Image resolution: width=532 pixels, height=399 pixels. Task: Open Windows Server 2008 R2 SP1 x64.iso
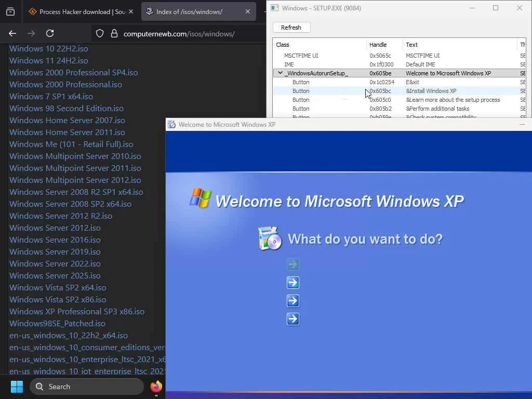click(x=76, y=192)
